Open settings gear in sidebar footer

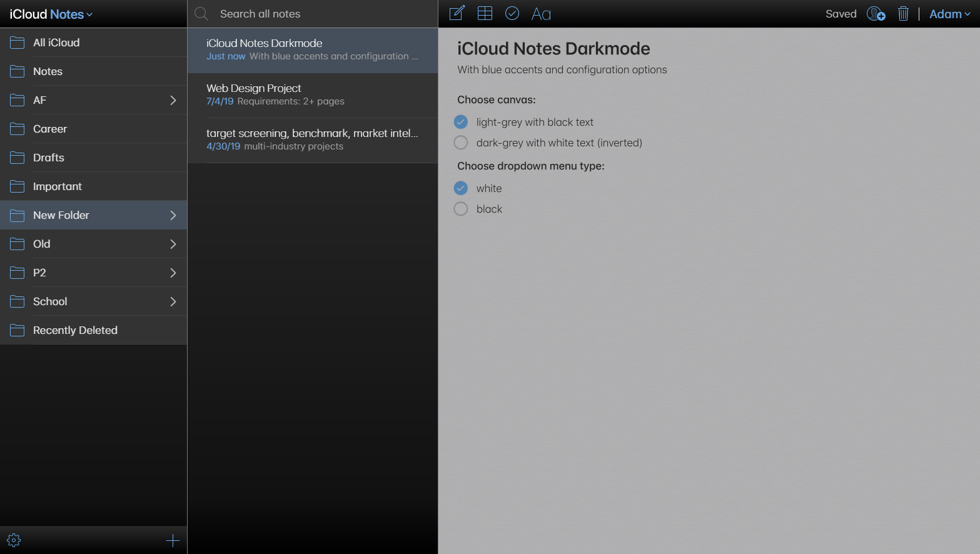click(x=14, y=540)
